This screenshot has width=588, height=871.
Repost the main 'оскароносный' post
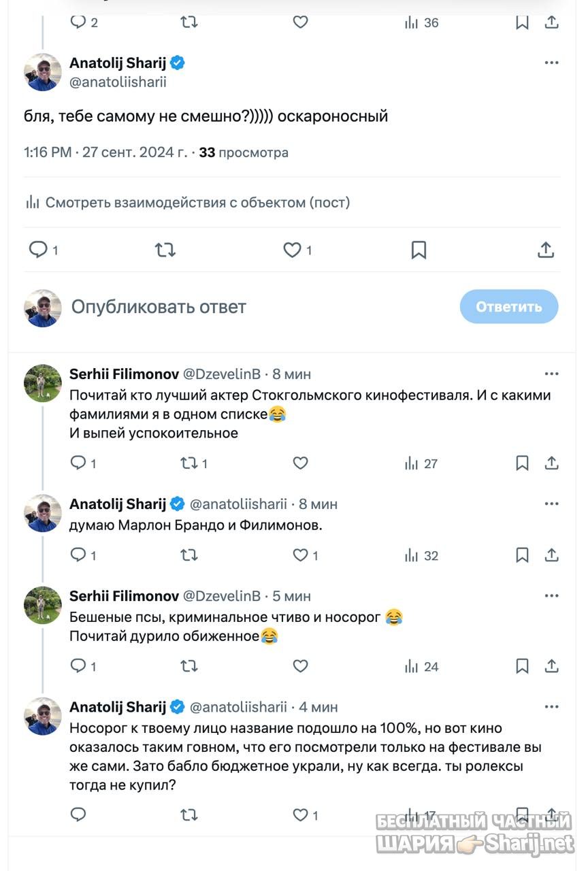pyautogui.click(x=165, y=250)
